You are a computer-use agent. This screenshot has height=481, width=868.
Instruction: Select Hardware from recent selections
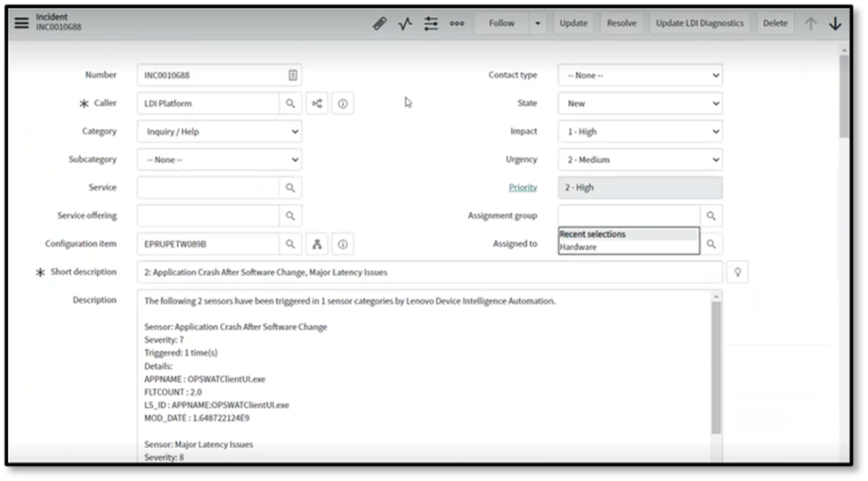point(579,247)
